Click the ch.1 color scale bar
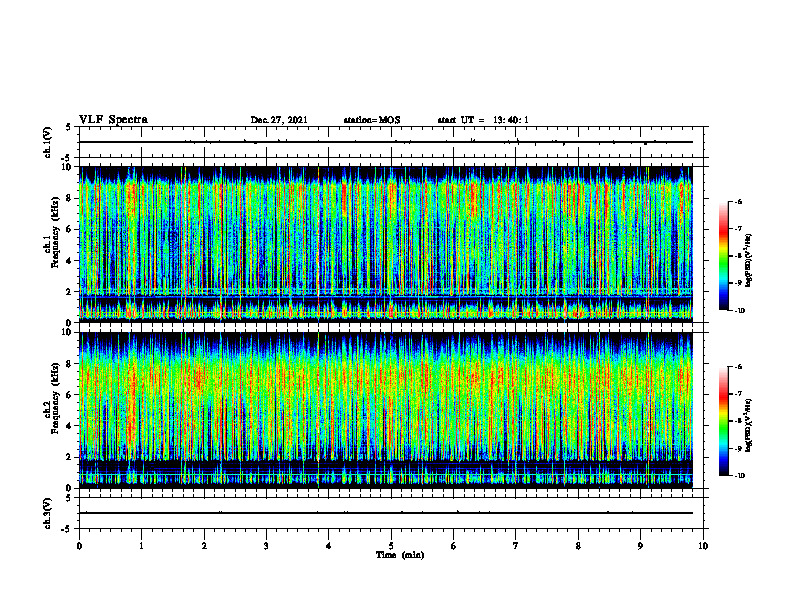 pyautogui.click(x=723, y=256)
